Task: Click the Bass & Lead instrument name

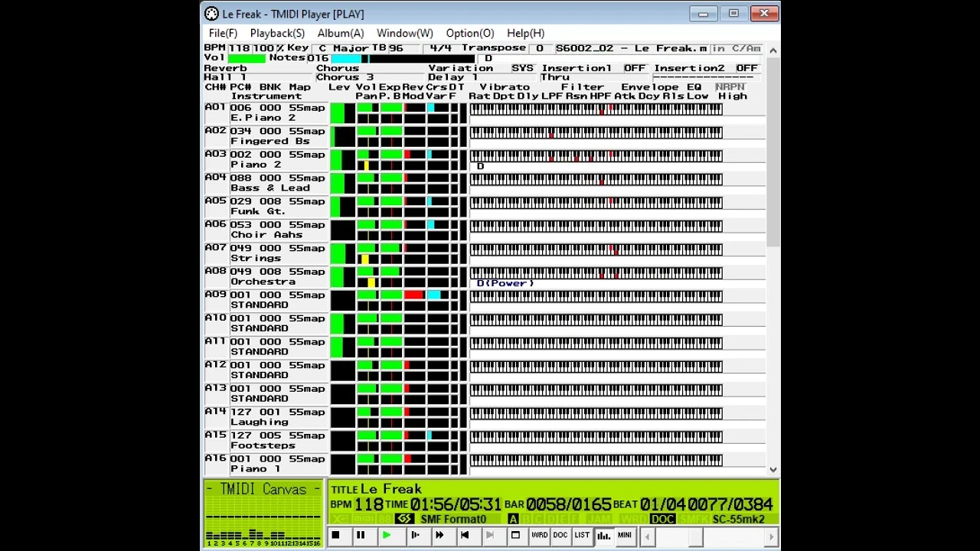Action: point(270,187)
